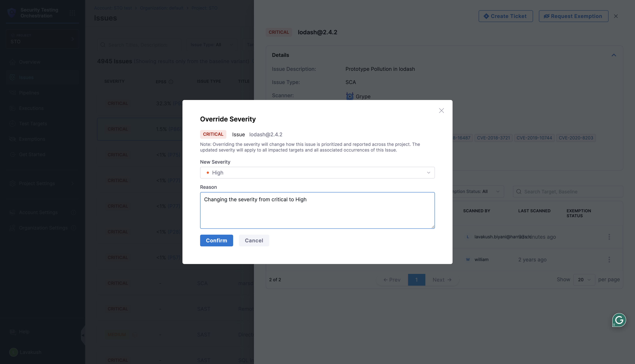Click the CVE-2019-10744 tag
The height and width of the screenshot is (364, 635).
point(534,138)
